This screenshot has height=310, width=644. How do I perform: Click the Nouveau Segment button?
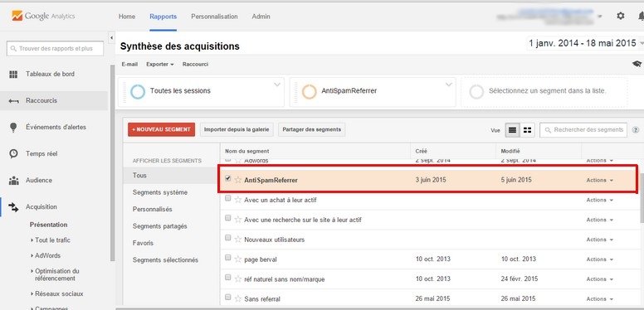coord(161,129)
